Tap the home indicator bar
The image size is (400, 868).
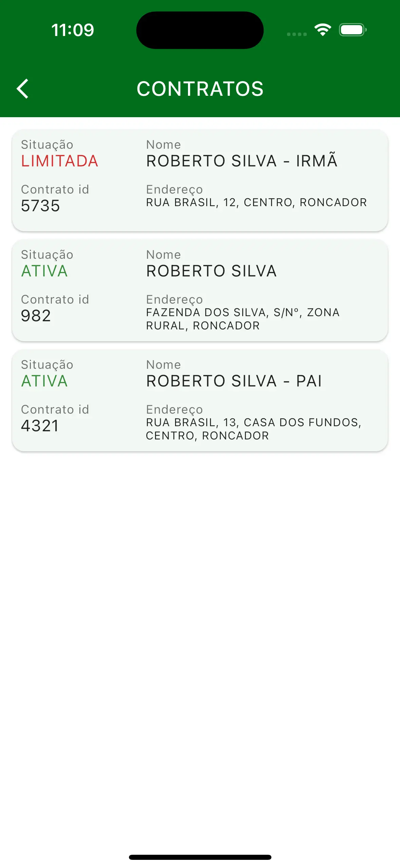[200, 857]
